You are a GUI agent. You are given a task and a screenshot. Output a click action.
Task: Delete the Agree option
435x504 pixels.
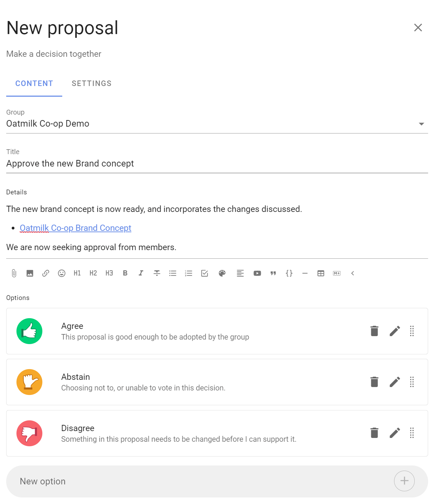pos(374,331)
